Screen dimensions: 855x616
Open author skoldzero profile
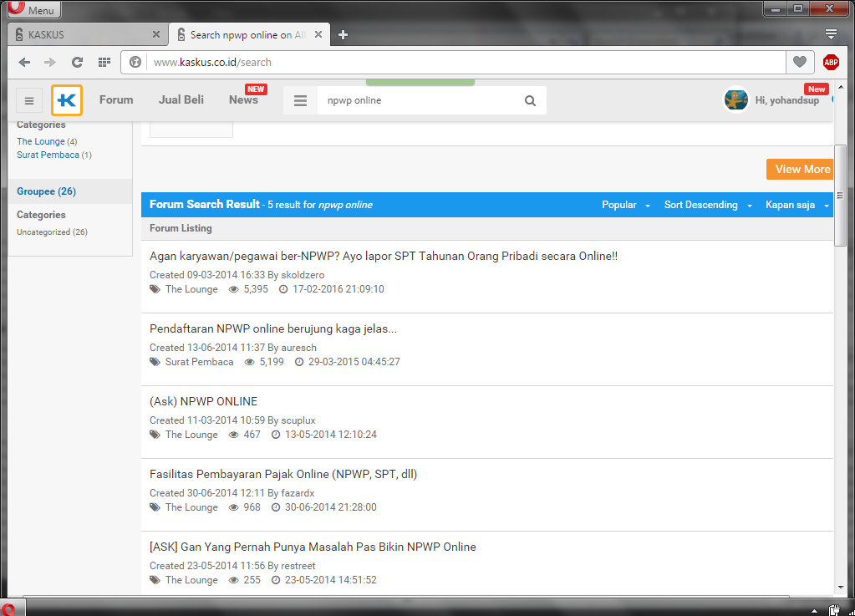point(303,275)
